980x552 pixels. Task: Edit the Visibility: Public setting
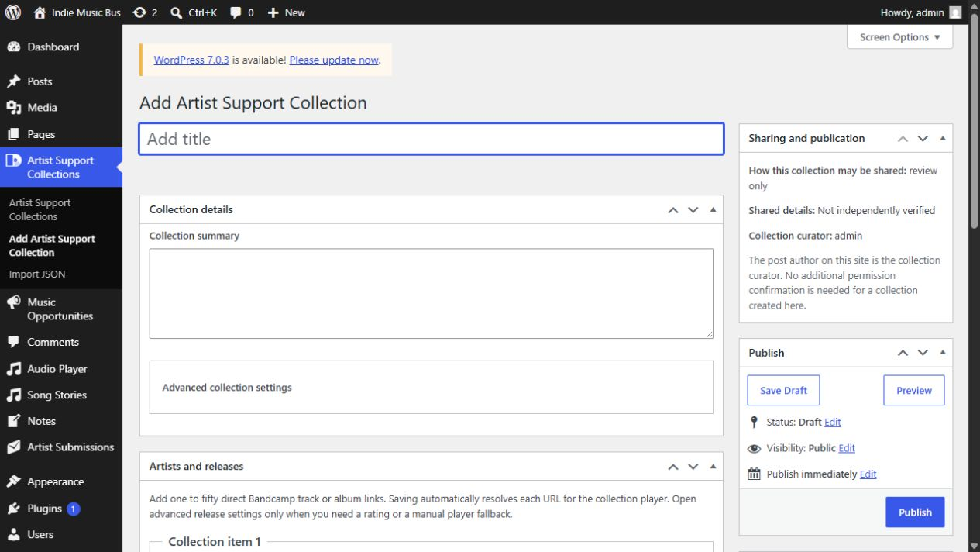(847, 448)
